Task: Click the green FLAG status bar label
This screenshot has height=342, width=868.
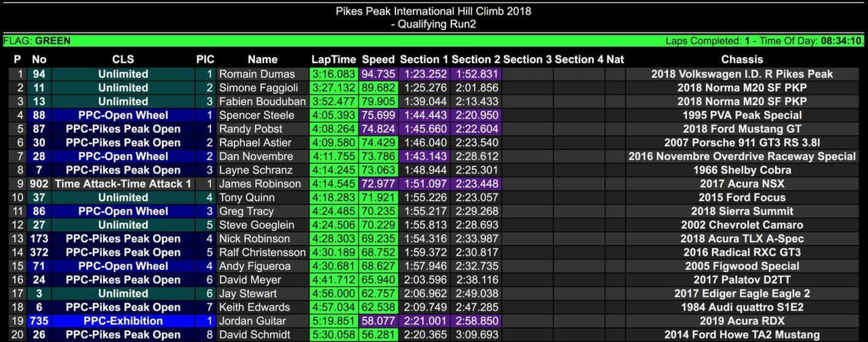Action: click(x=37, y=41)
